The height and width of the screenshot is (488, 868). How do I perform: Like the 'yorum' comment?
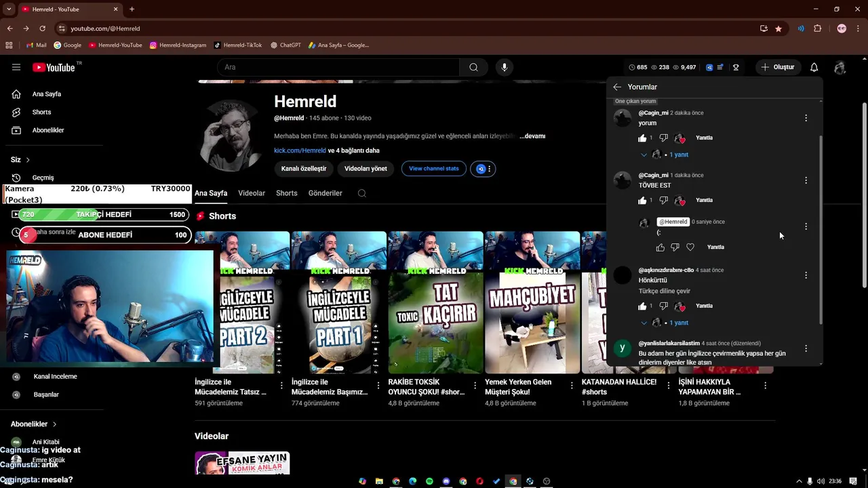coord(642,138)
